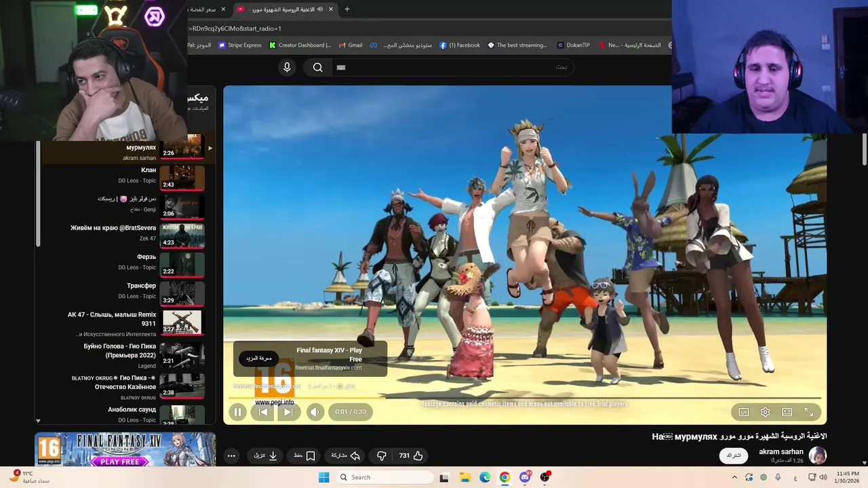
Task: Go to the previous video in the player
Action: click(x=263, y=411)
